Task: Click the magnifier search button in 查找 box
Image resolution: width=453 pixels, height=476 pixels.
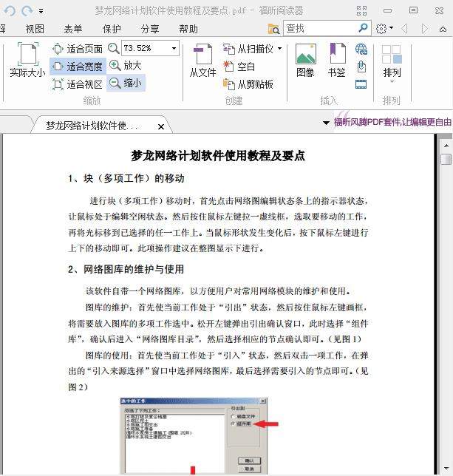Action: [x=363, y=28]
